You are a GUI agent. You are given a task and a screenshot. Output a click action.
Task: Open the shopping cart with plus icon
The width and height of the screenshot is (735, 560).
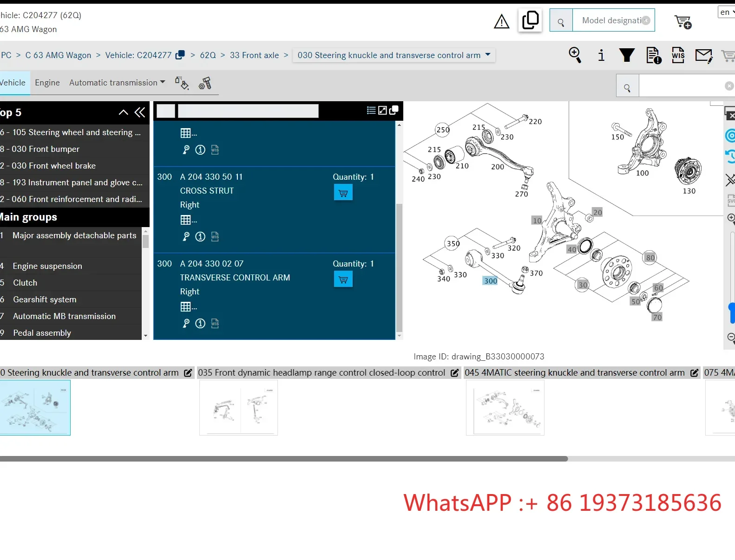point(683,21)
